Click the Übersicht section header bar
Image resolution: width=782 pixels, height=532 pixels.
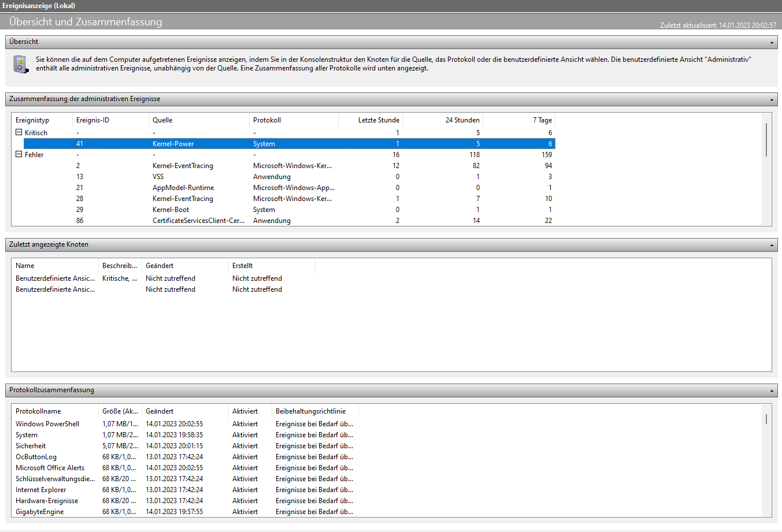point(391,42)
